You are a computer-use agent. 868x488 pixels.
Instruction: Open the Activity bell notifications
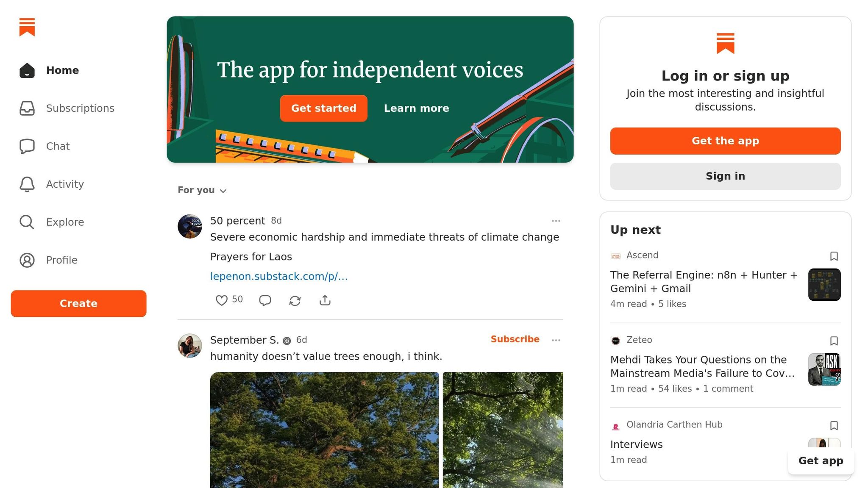tap(27, 184)
